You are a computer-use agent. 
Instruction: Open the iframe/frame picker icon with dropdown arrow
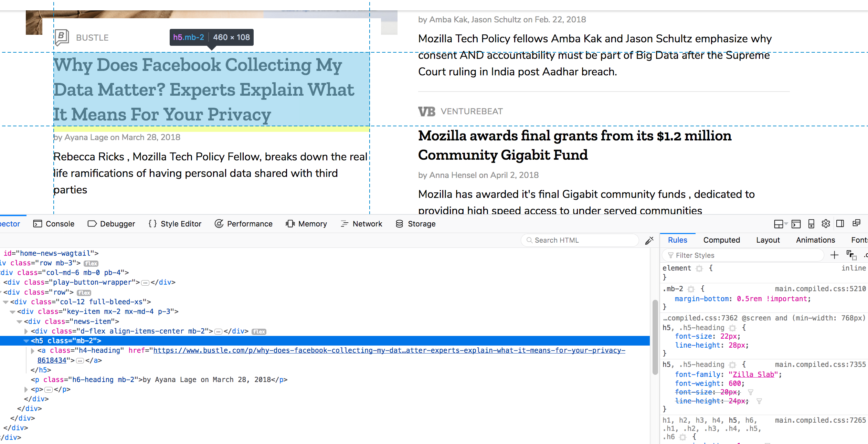[x=781, y=224]
